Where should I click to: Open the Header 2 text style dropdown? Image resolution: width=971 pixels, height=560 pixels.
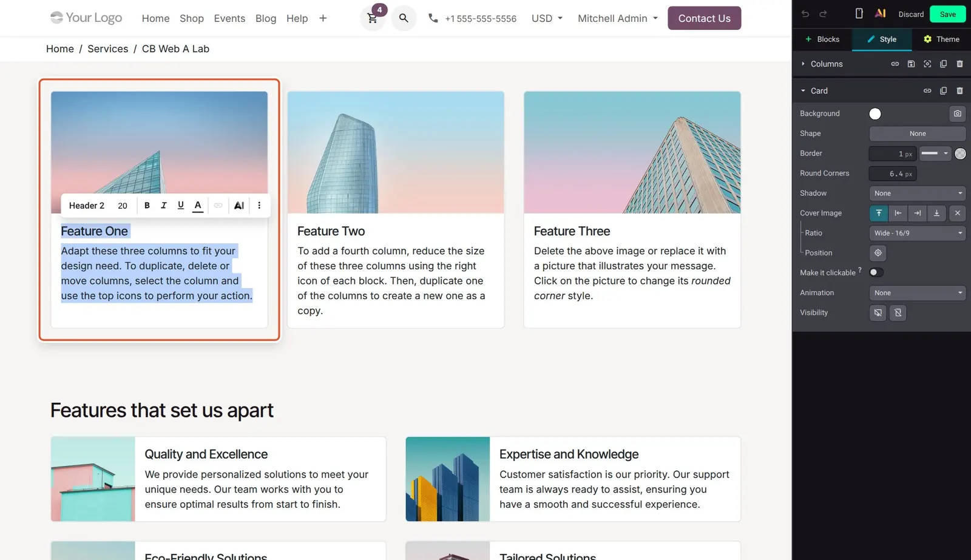click(x=87, y=206)
